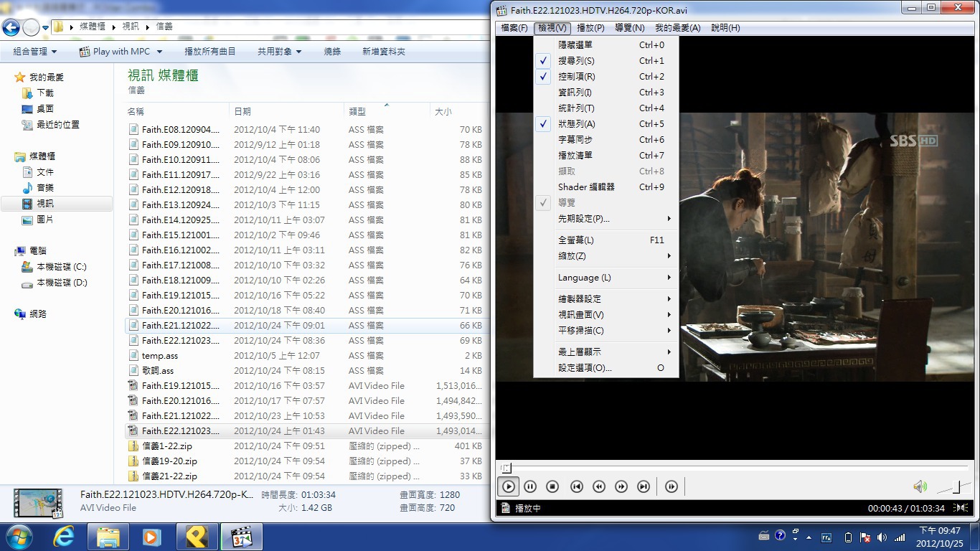Expand the 視訊畫面(V) submenu
The width and height of the screenshot is (980, 551).
click(x=606, y=315)
